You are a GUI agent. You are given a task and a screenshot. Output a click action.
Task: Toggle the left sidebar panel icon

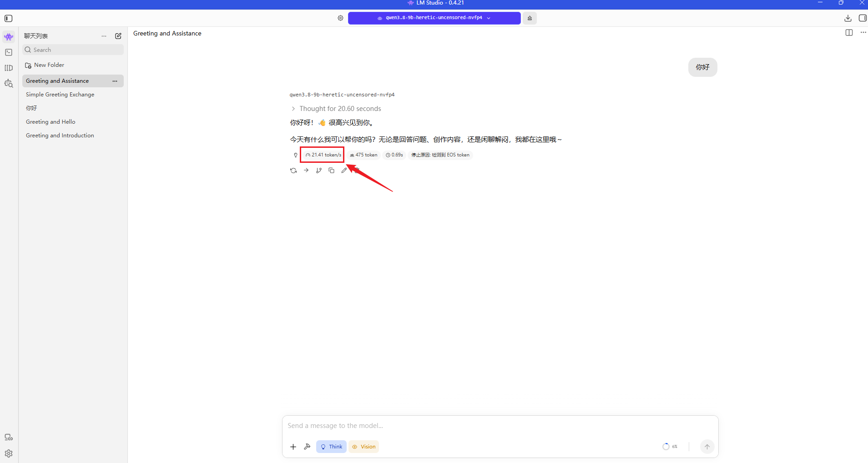(8, 18)
